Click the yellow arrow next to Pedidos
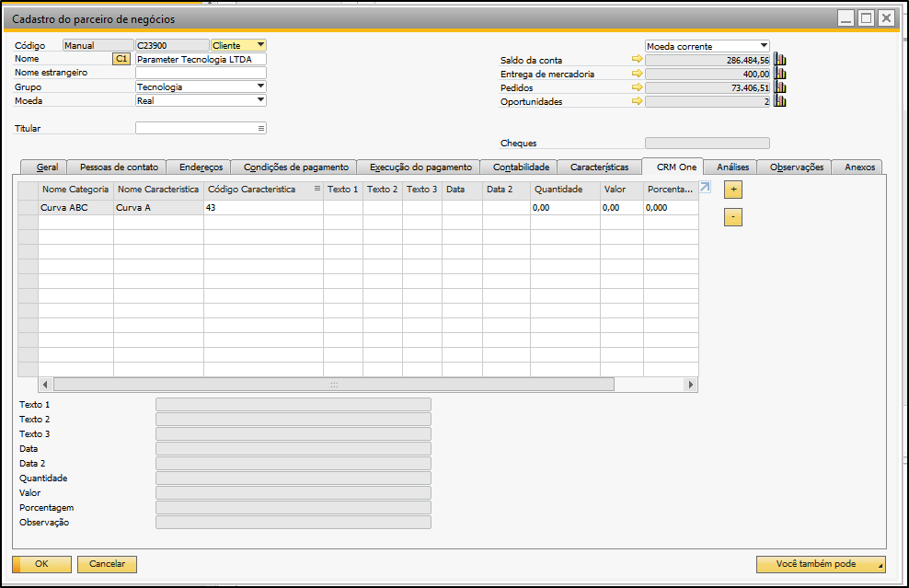Image resolution: width=909 pixels, height=588 pixels. pos(637,87)
